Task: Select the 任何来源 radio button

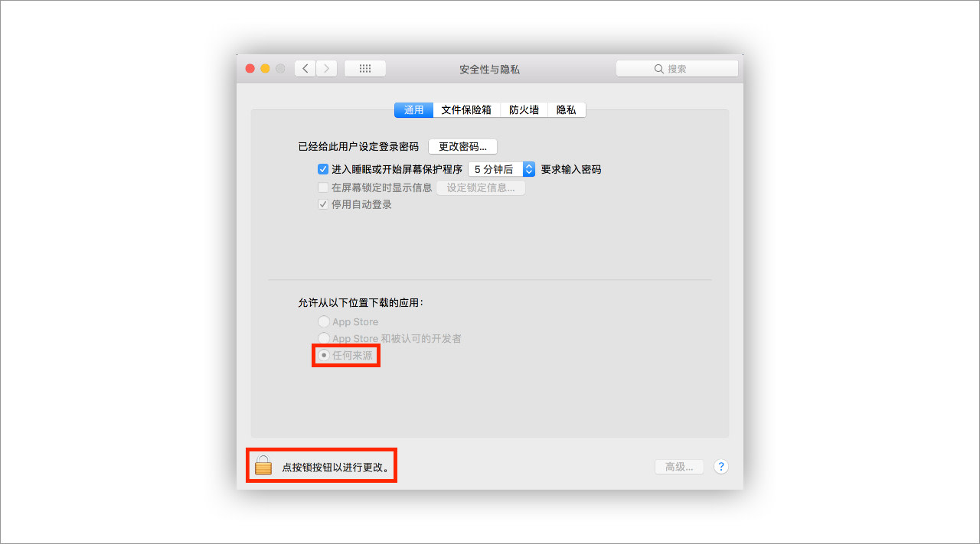Action: 324,355
